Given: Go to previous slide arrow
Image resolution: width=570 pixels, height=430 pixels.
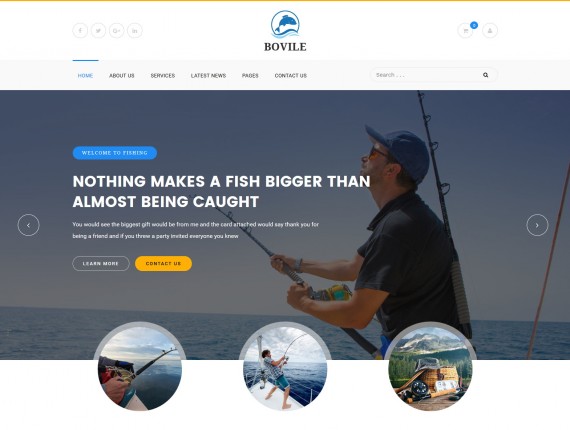Looking at the screenshot, I should (x=28, y=225).
